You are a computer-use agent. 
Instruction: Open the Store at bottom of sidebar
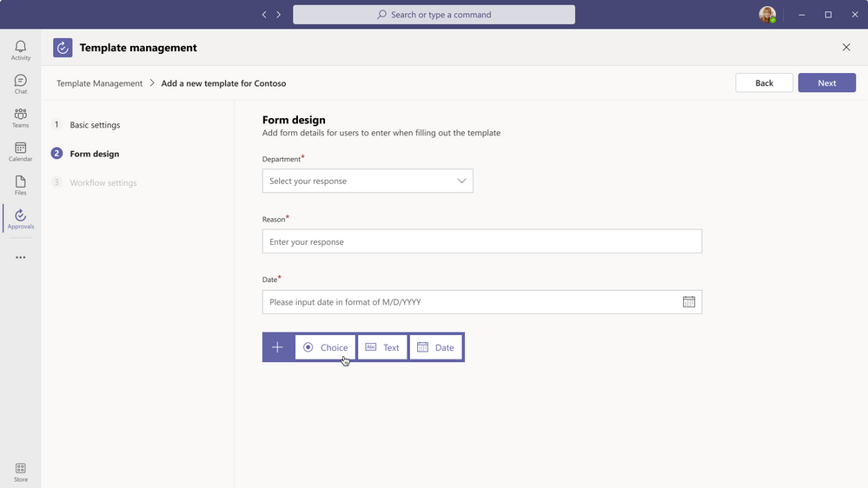tap(20, 472)
